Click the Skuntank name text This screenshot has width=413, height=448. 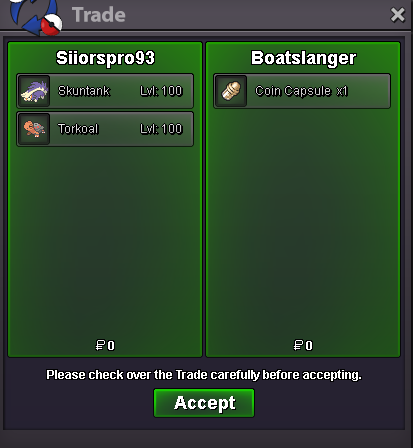click(84, 91)
